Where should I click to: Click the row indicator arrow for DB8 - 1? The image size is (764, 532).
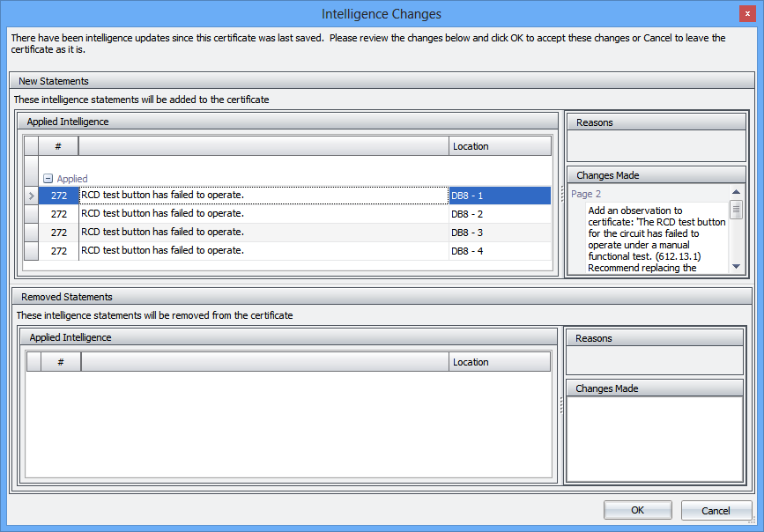pyautogui.click(x=32, y=196)
